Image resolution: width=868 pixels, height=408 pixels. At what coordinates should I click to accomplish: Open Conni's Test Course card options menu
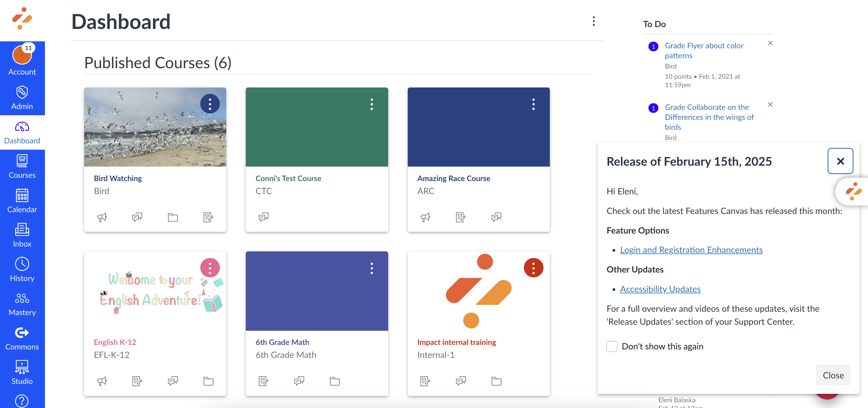pos(372,104)
